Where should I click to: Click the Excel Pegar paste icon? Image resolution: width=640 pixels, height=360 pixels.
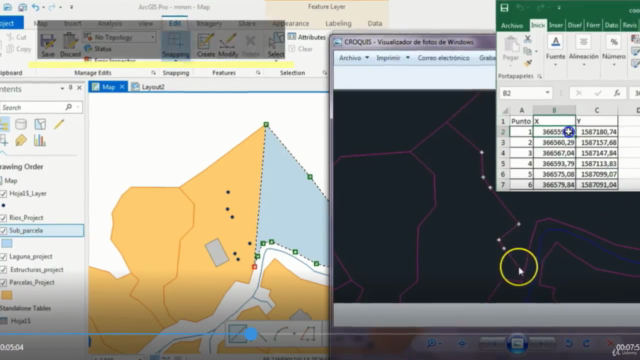point(511,49)
